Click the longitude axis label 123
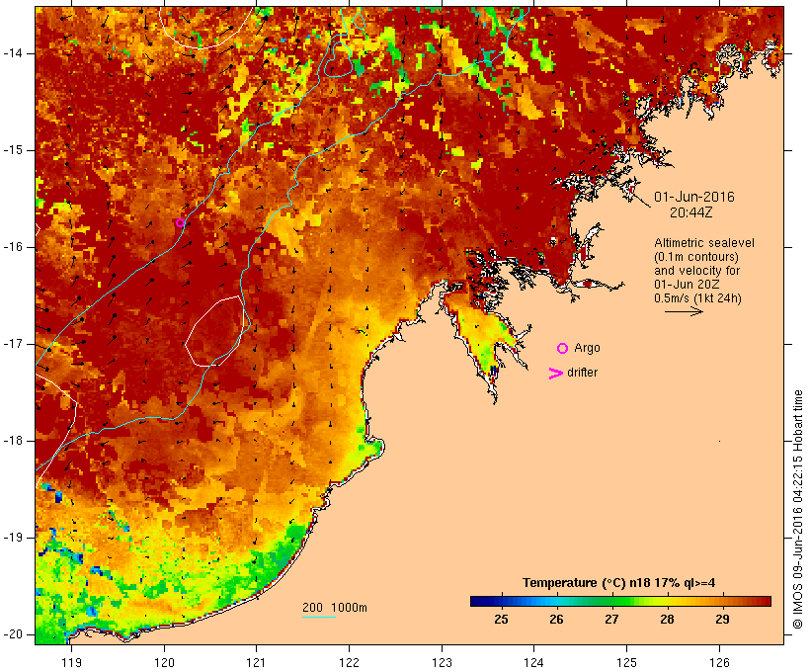810x672 pixels. [442, 662]
